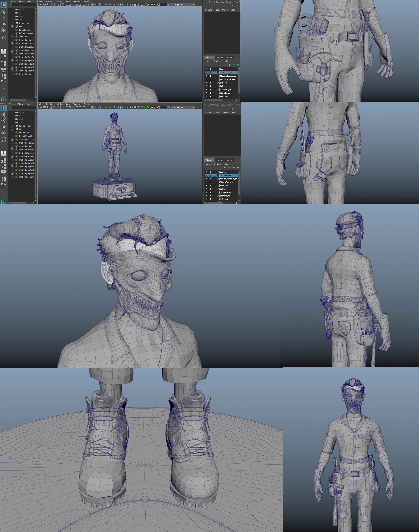
Task: Toggle V visibility of GlovesLayer in lower Layer Editor
Action: [207, 192]
